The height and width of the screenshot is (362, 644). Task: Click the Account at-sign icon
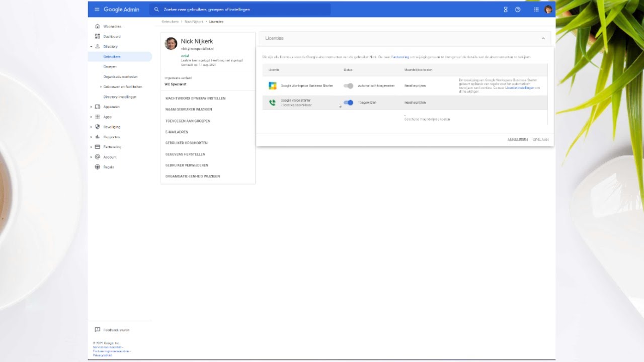point(98,157)
